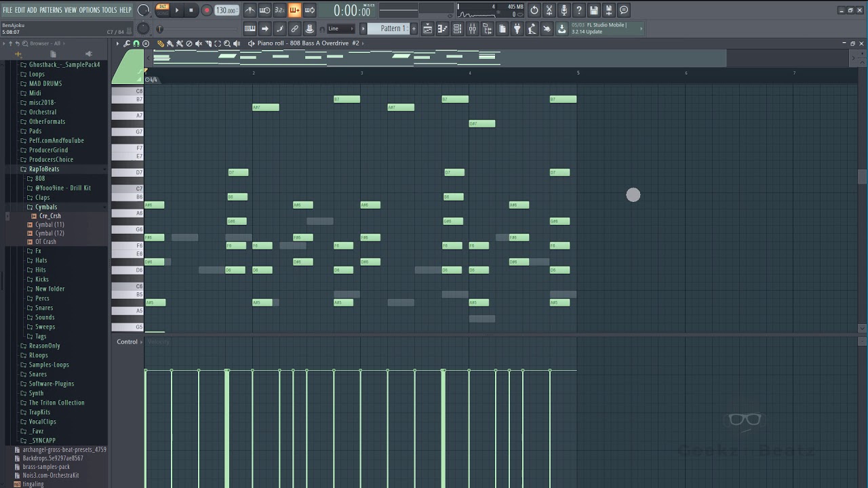Click the piano roll vertical scrollbar handle
868x488 pixels.
[x=862, y=176]
